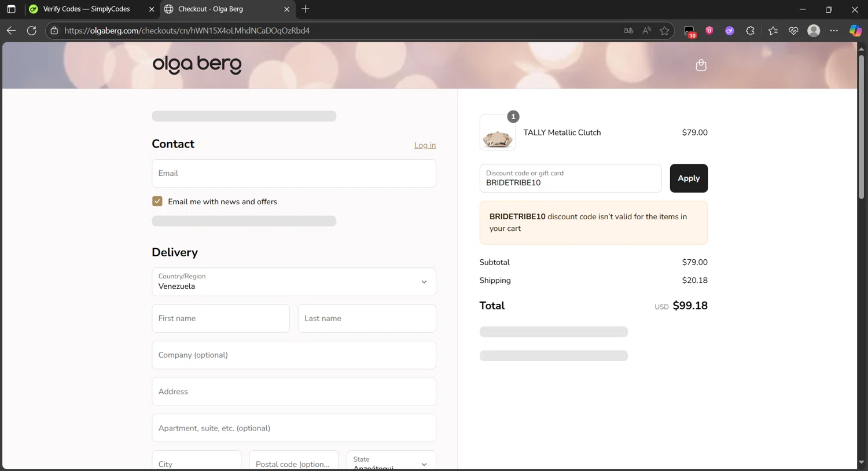Click the scrollbar down arrow
Image resolution: width=868 pixels, height=471 pixels.
click(861, 462)
